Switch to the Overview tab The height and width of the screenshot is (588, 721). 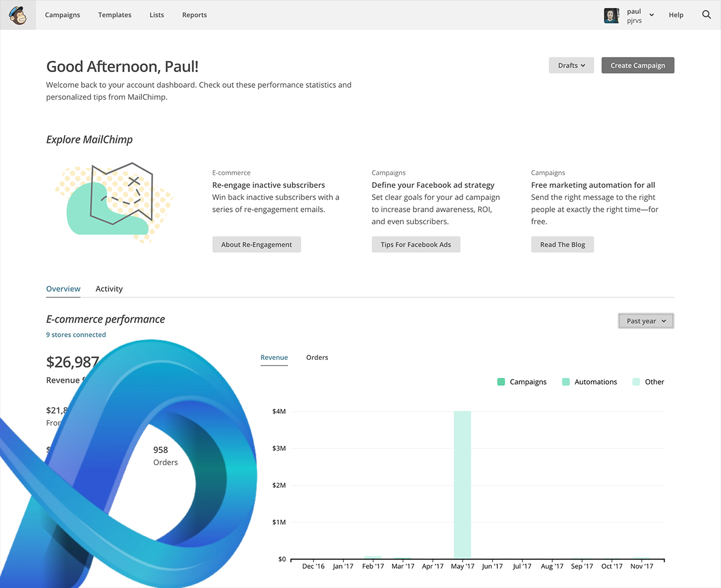tap(63, 289)
